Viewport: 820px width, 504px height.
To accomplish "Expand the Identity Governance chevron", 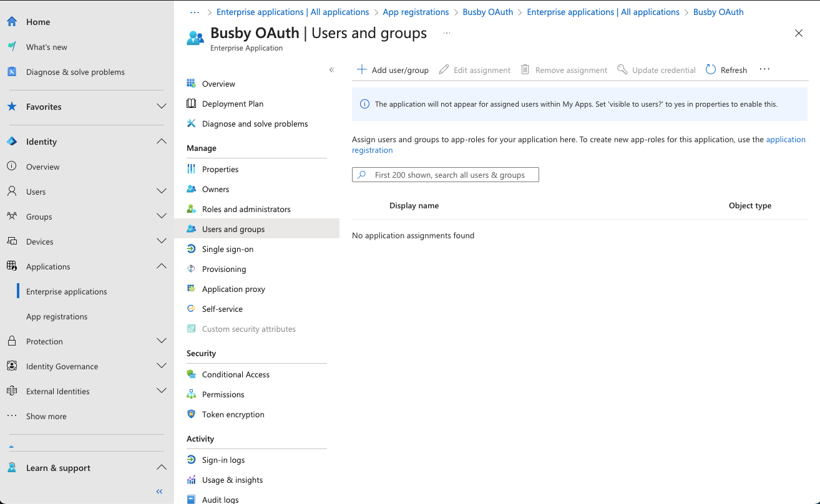I will coord(162,366).
